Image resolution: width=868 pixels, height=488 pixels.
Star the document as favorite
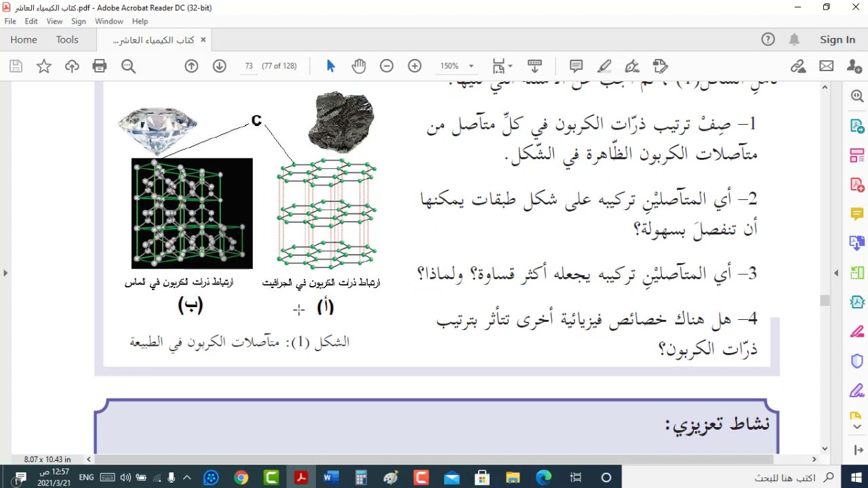[x=44, y=66]
